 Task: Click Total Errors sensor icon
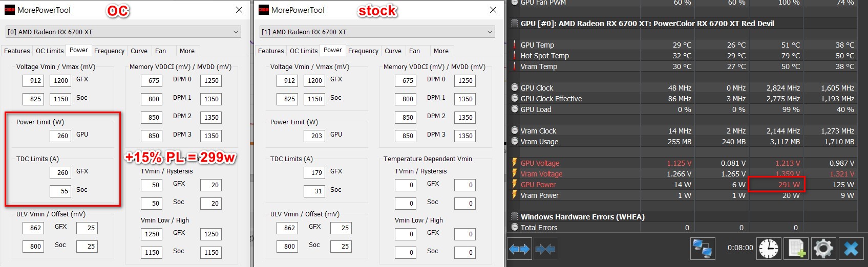point(515,227)
